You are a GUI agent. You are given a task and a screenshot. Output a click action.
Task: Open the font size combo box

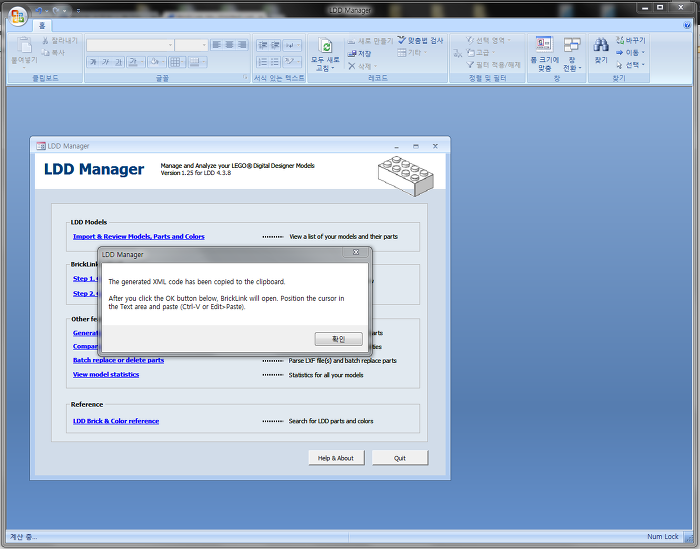coord(191,45)
